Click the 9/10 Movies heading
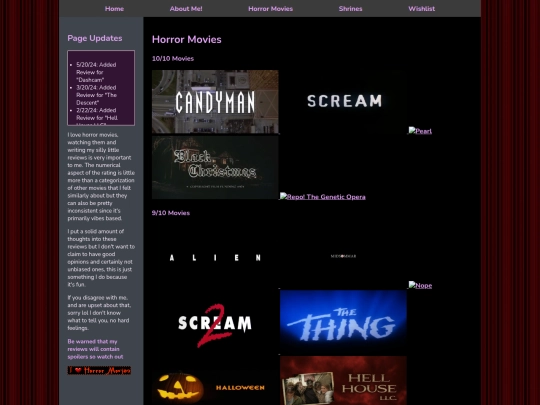Image resolution: width=540 pixels, height=405 pixels. (171, 213)
